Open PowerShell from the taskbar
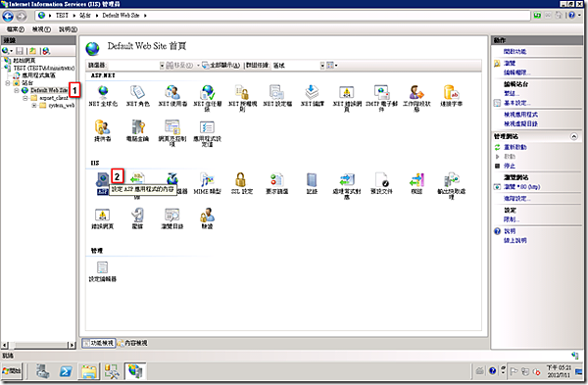This screenshot has width=588, height=385. pos(66,371)
